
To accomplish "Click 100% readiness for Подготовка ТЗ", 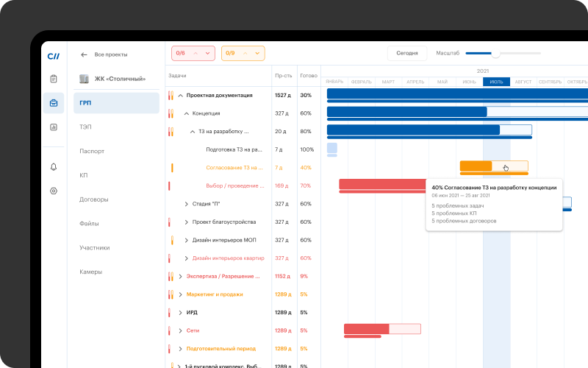I will pyautogui.click(x=307, y=149).
